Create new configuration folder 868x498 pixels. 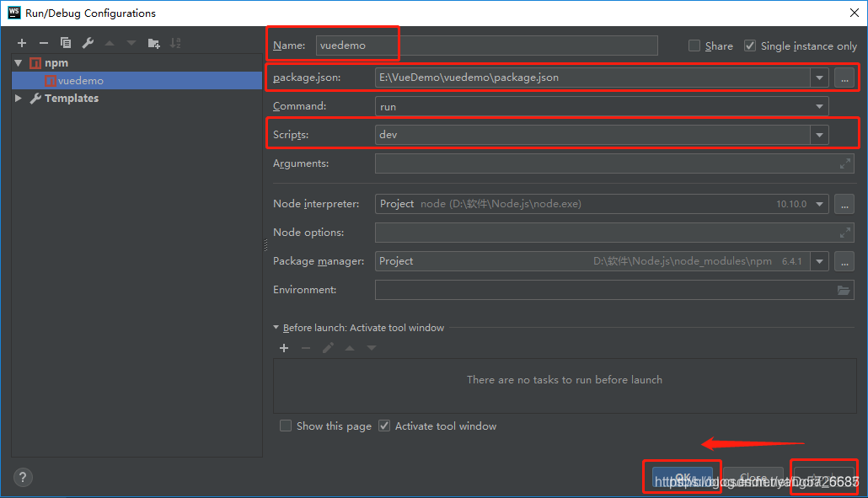[154, 43]
